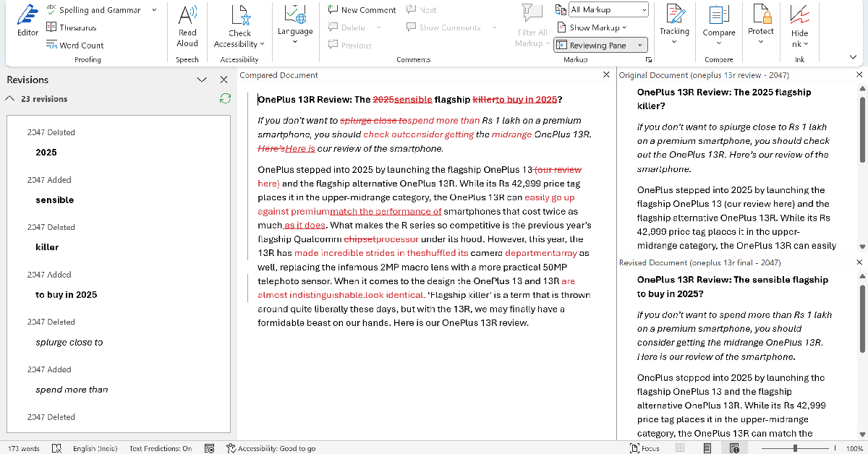Click the Zoom In plus button

tap(835, 448)
